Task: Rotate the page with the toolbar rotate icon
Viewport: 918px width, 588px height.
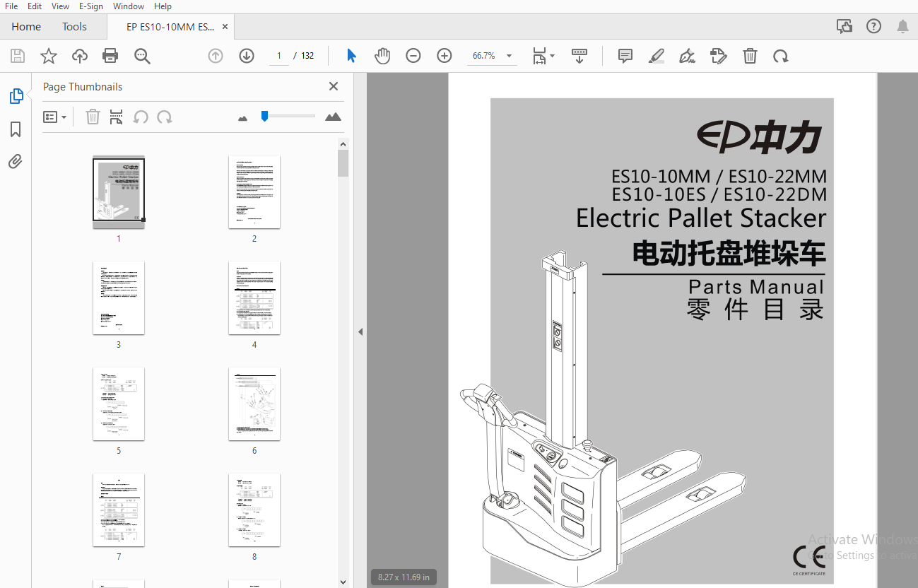Action: pyautogui.click(x=781, y=56)
